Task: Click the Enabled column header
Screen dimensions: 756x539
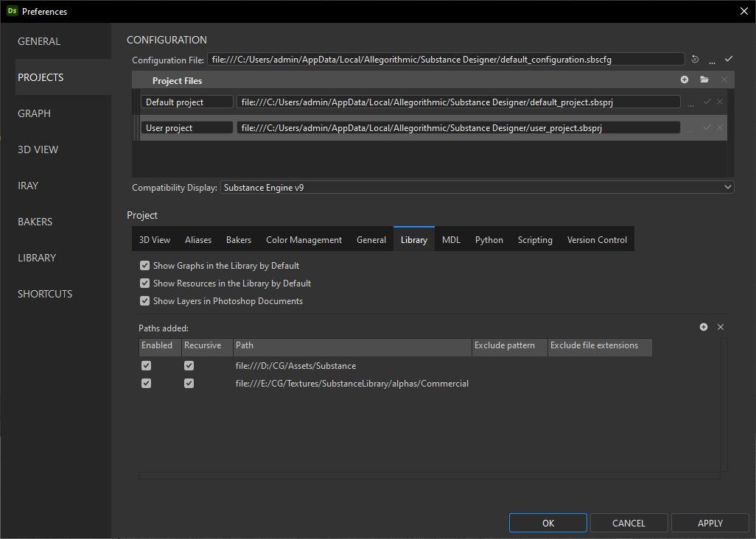Action: (x=160, y=347)
